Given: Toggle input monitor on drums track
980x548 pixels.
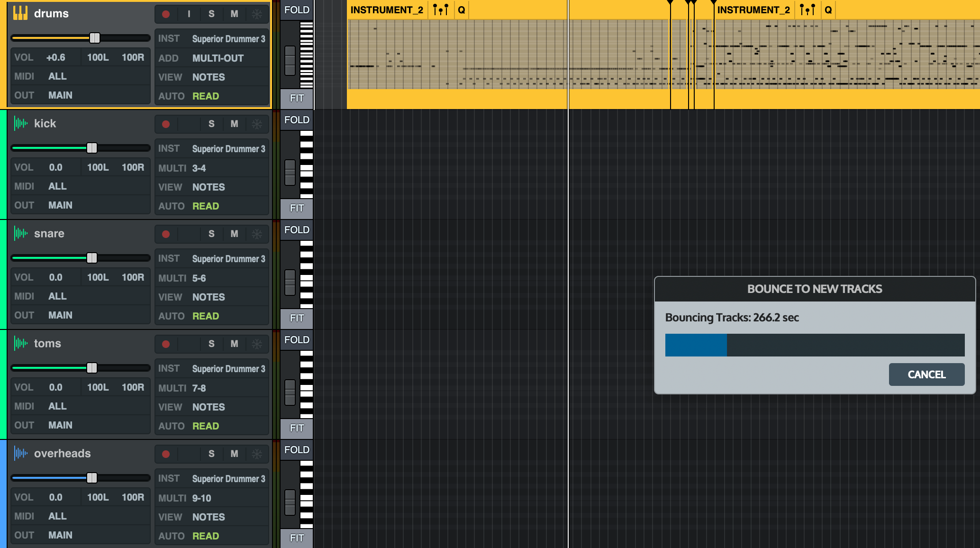Looking at the screenshot, I should (189, 14).
